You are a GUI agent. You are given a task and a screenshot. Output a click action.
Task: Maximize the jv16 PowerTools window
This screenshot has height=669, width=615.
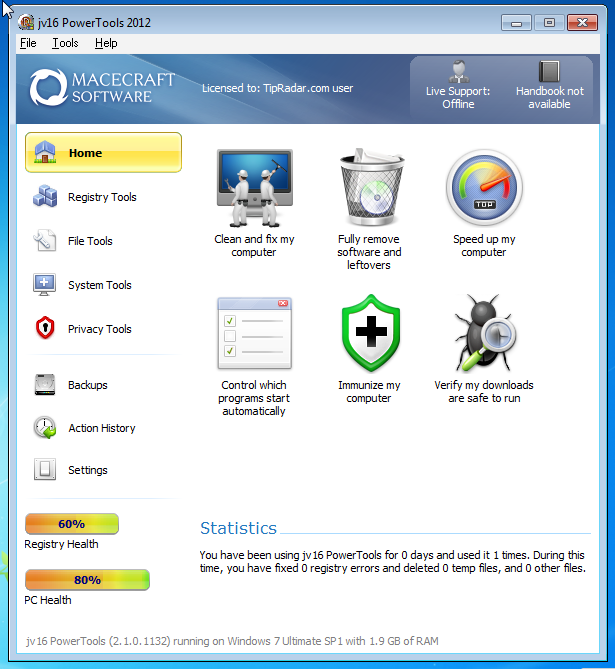click(549, 23)
